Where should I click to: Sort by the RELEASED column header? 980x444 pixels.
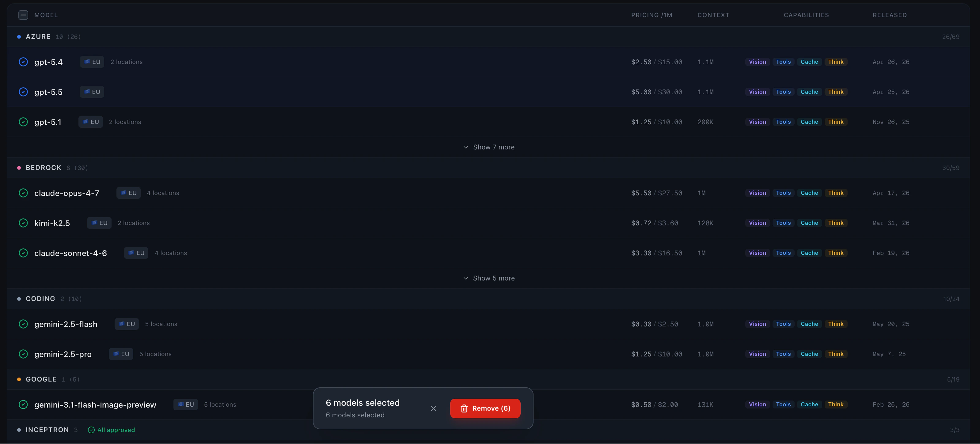click(x=890, y=15)
